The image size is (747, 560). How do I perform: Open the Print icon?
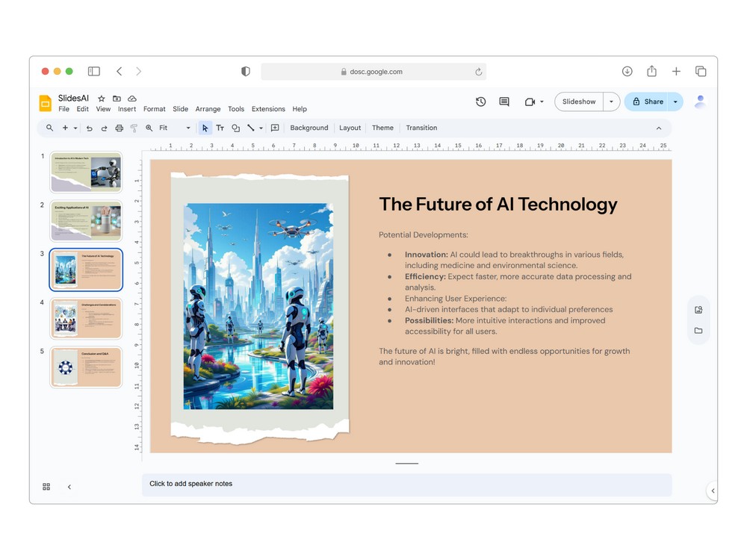(x=120, y=128)
